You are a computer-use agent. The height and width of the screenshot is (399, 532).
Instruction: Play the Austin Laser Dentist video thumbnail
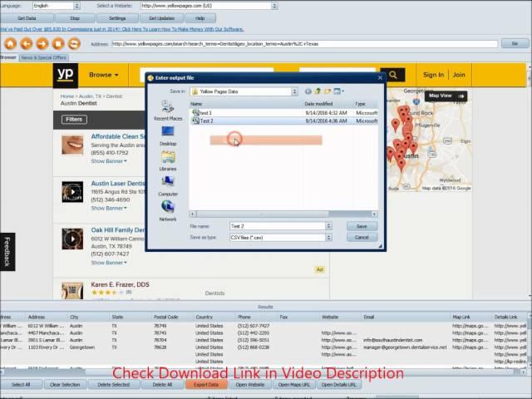coord(72,192)
